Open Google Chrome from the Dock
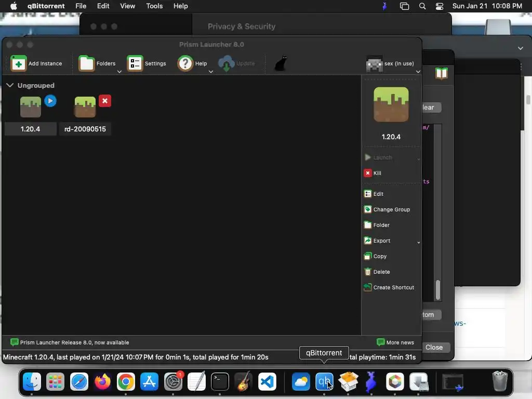This screenshot has width=532, height=399. coord(126,382)
